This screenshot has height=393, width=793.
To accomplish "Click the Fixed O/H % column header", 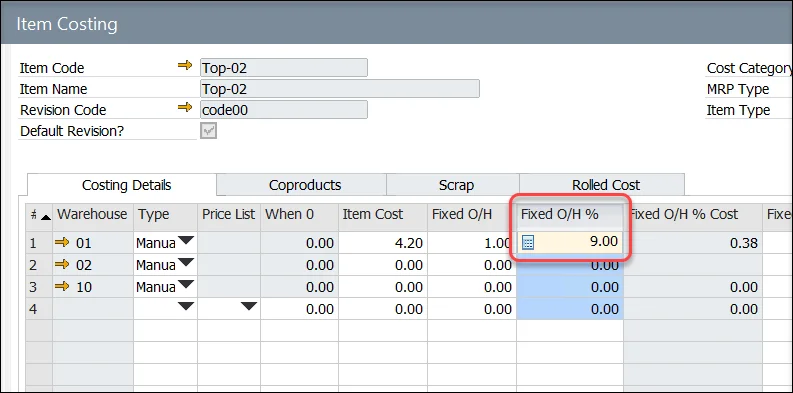I will 570,214.
